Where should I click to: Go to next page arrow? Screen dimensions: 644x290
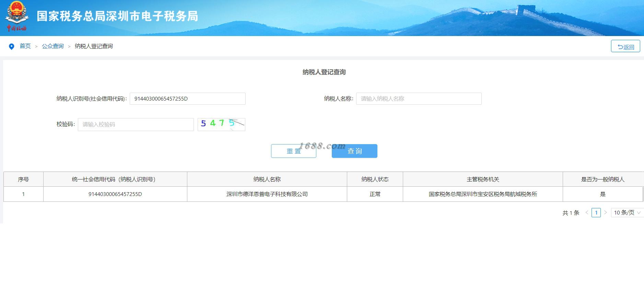[x=606, y=212]
